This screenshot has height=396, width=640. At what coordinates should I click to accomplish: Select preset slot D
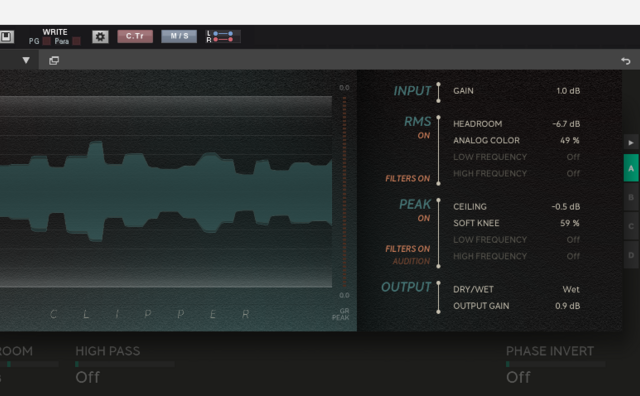tap(631, 255)
